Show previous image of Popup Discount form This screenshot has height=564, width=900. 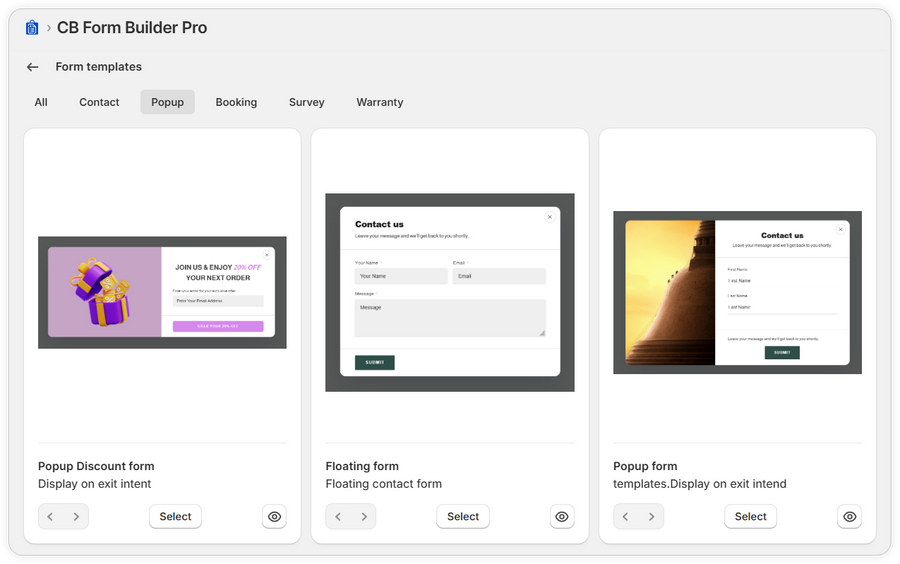coord(51,516)
